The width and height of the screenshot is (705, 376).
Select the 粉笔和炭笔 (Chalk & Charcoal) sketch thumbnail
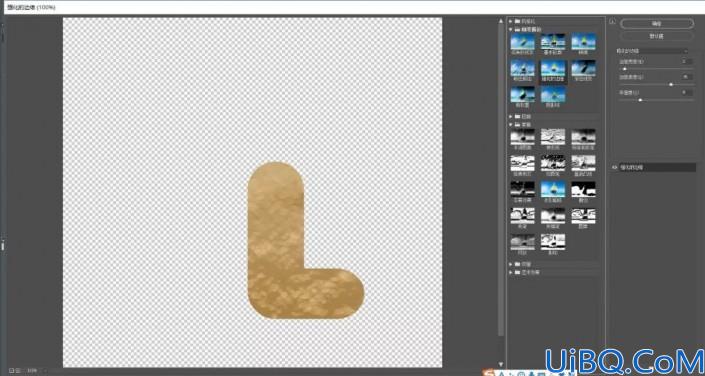pos(584,137)
